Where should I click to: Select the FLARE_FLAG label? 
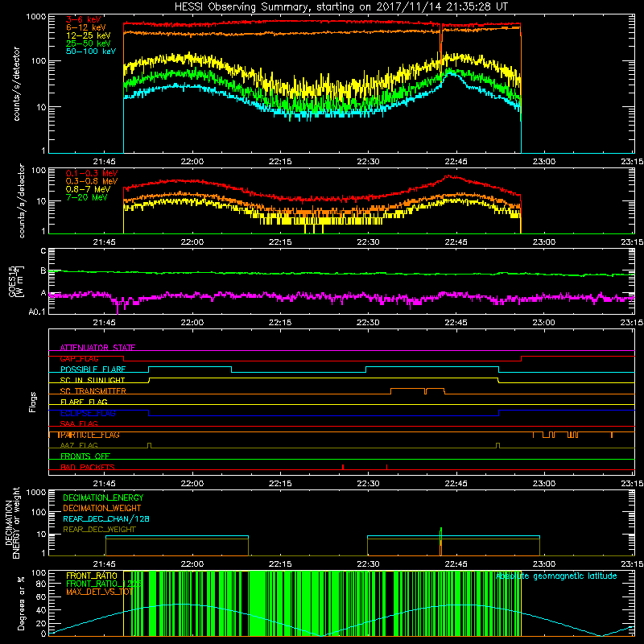pyautogui.click(x=84, y=402)
